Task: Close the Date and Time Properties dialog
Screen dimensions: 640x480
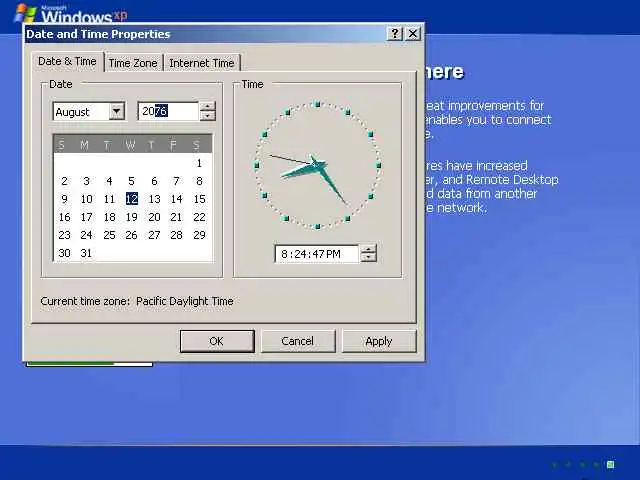Action: (413, 33)
